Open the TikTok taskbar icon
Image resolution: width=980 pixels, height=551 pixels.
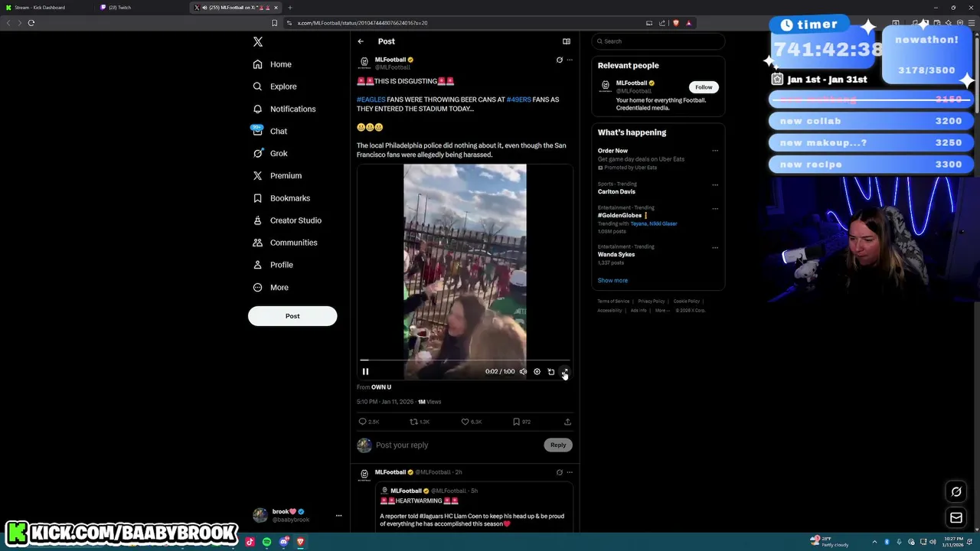click(x=250, y=542)
